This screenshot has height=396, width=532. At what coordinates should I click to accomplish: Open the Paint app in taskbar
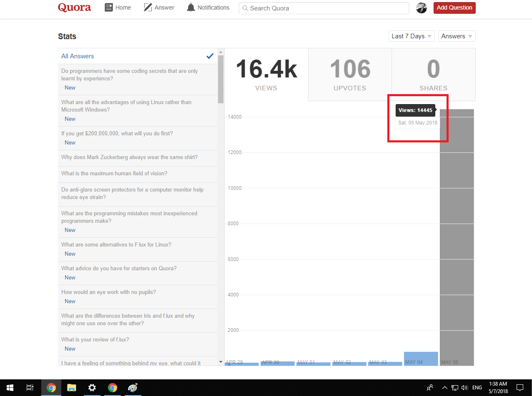coord(132,388)
